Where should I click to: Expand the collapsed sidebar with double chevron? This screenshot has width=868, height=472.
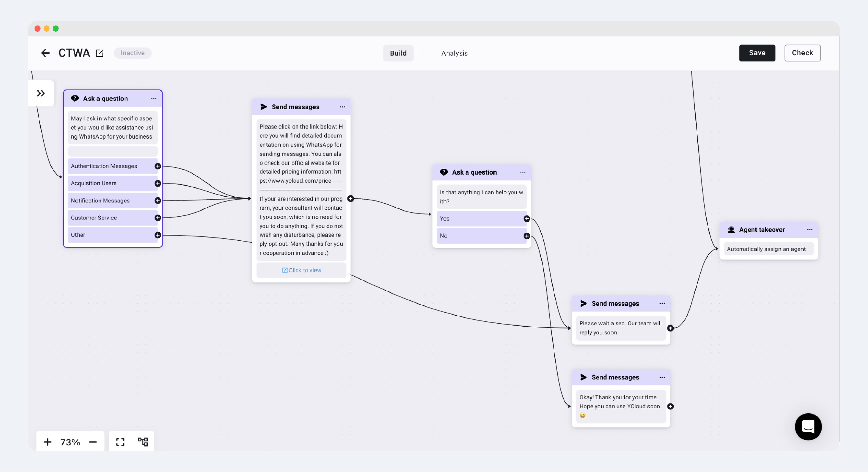[x=41, y=93]
